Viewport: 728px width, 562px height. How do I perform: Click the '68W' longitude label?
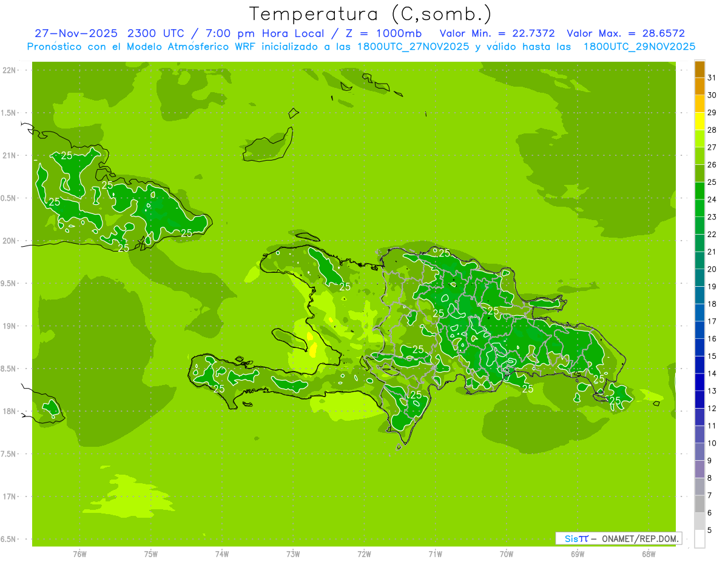[649, 554]
